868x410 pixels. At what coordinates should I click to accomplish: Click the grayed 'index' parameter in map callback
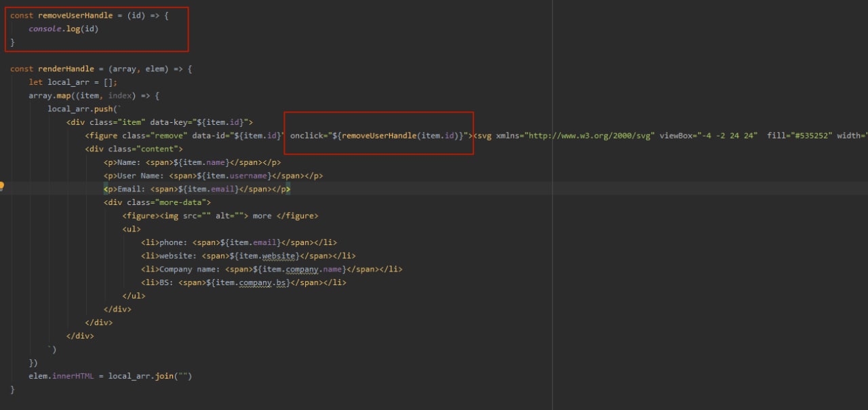coord(120,96)
